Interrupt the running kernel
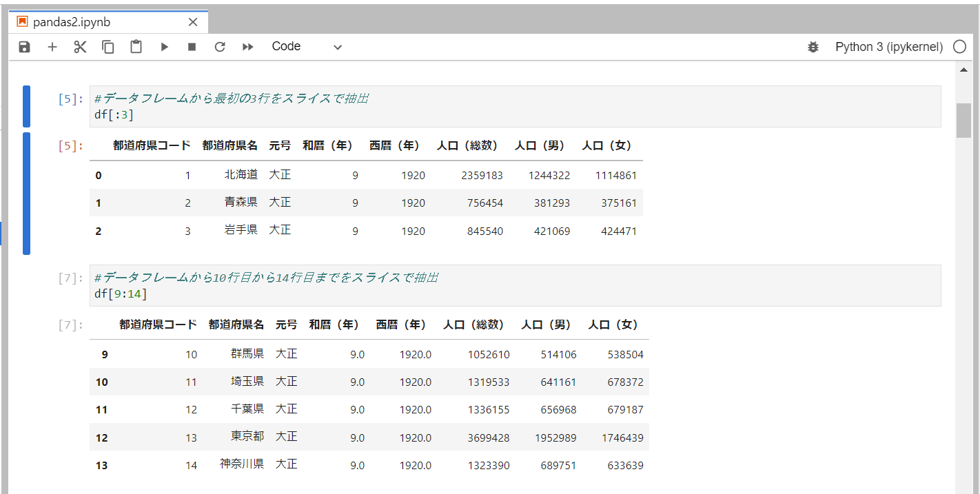 coord(192,46)
